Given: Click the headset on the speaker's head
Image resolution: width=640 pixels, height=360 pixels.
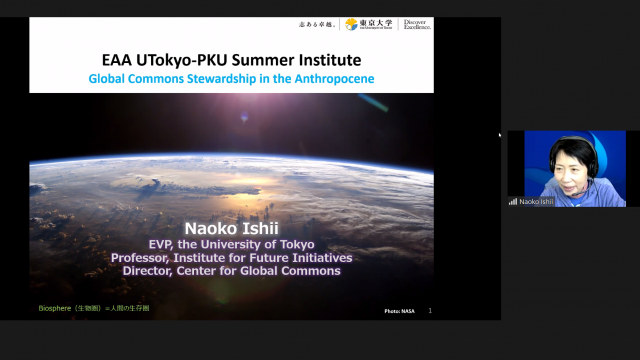Looking at the screenshot, I should pos(573,153).
